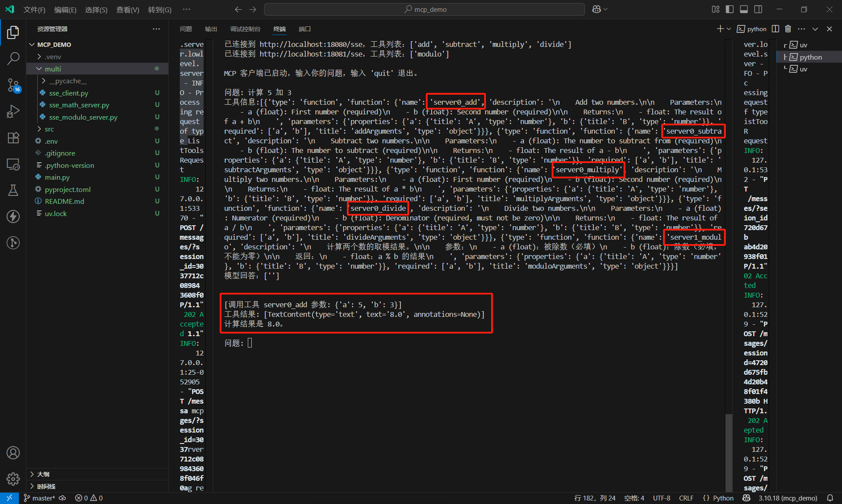Expand the 时间线 timeline section
Screen dimensions: 842x504
(x=97, y=486)
